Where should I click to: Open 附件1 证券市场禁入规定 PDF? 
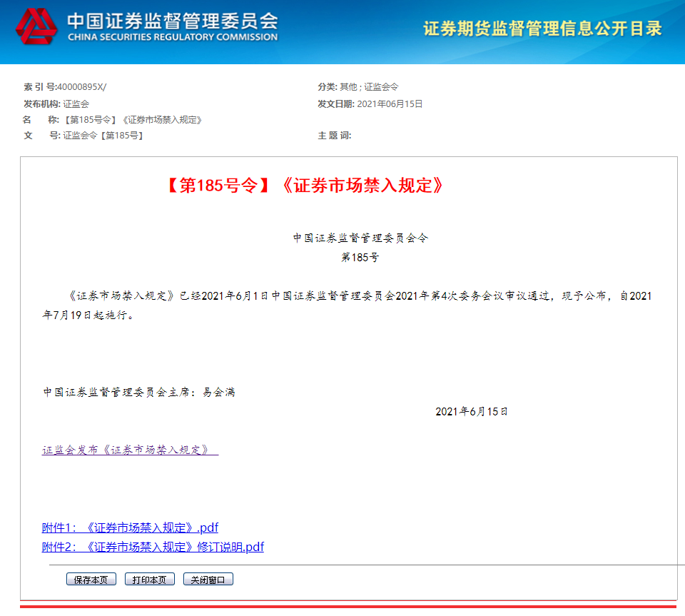pyautogui.click(x=130, y=528)
